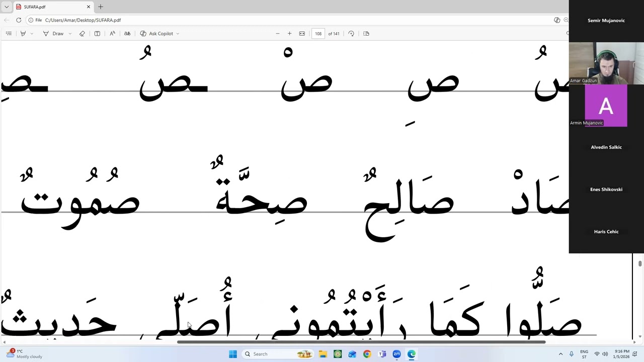
Task: Open the table of contents panel
Action: click(9, 33)
